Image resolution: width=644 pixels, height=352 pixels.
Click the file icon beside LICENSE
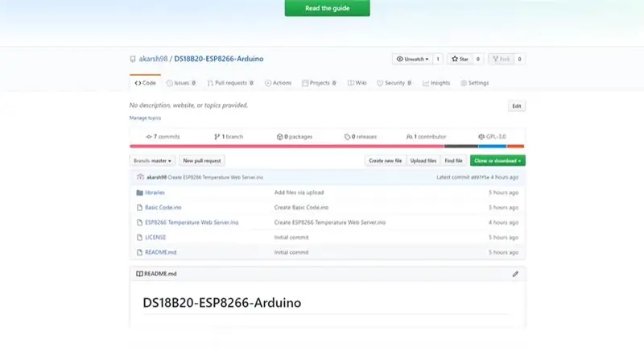click(x=139, y=238)
